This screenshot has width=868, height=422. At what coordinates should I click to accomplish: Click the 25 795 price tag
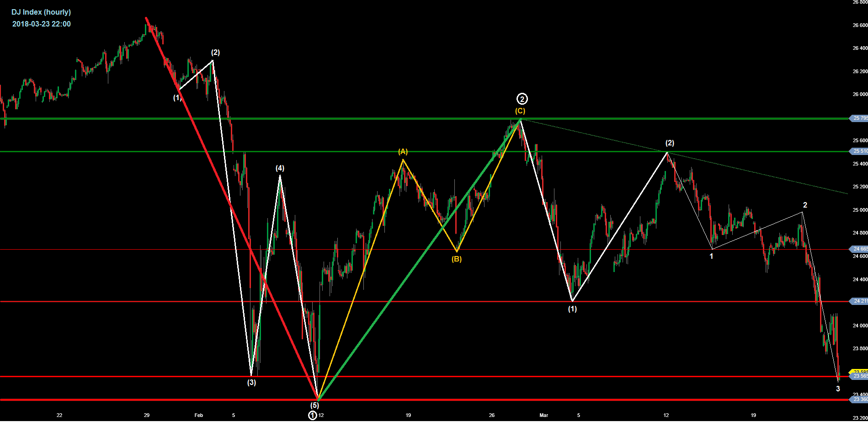pyautogui.click(x=859, y=118)
